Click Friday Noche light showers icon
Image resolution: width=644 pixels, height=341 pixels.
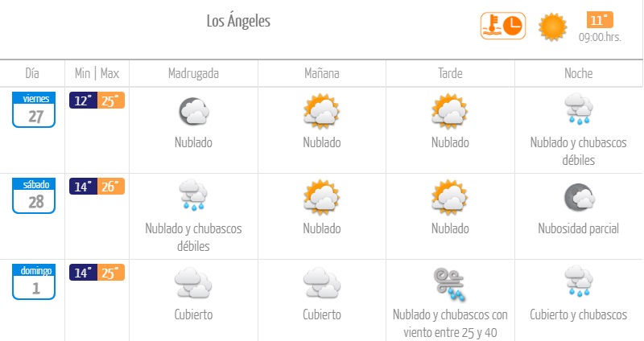coord(579,109)
